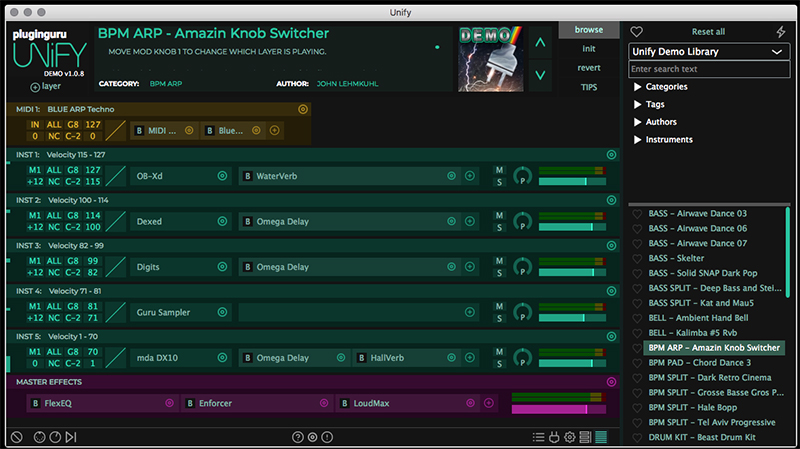
Task: Click the revert button
Action: [x=589, y=68]
